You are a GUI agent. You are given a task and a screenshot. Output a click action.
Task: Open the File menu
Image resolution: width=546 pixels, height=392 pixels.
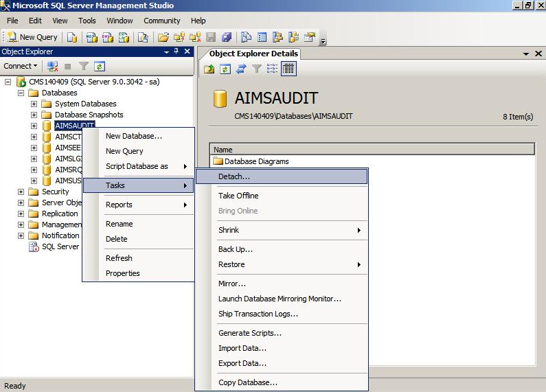(12, 21)
